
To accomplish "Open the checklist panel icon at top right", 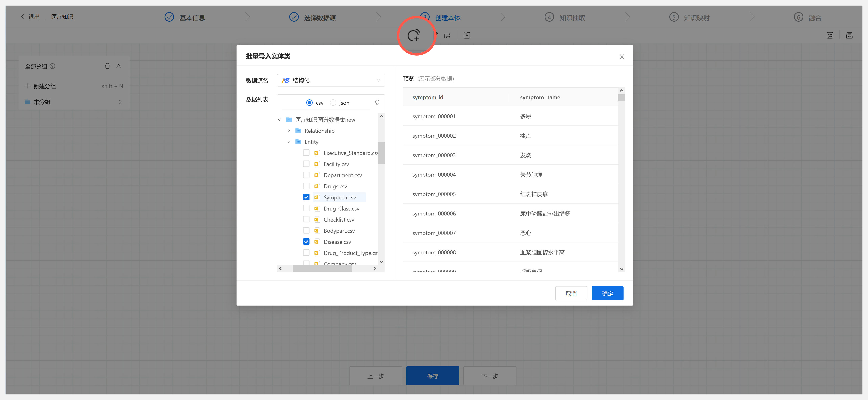I will (x=830, y=35).
